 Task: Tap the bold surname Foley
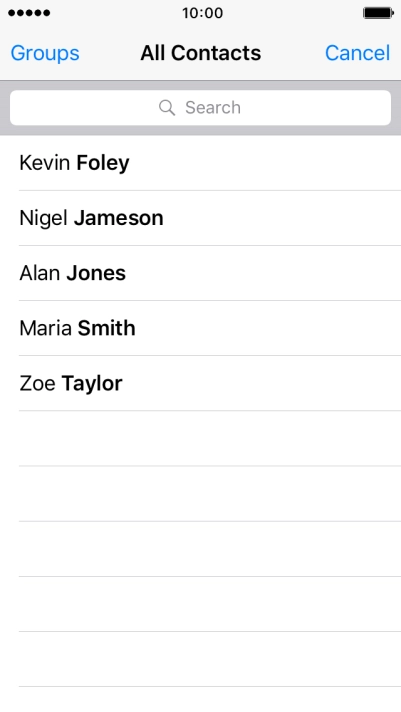pyautogui.click(x=103, y=164)
